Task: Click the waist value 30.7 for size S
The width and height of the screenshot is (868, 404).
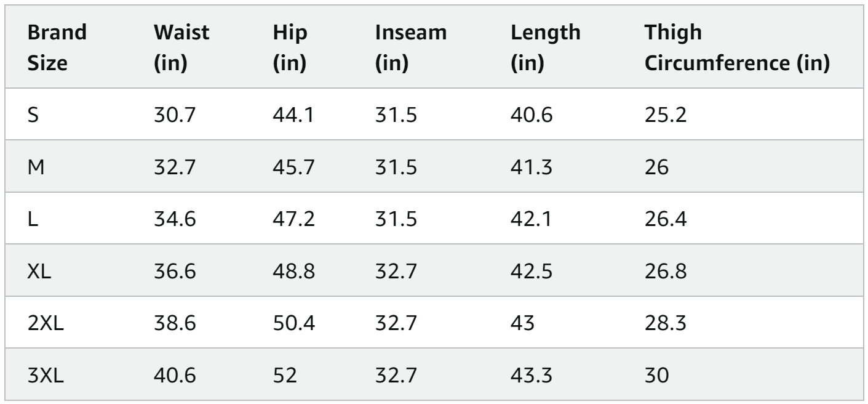Action: tap(173, 116)
